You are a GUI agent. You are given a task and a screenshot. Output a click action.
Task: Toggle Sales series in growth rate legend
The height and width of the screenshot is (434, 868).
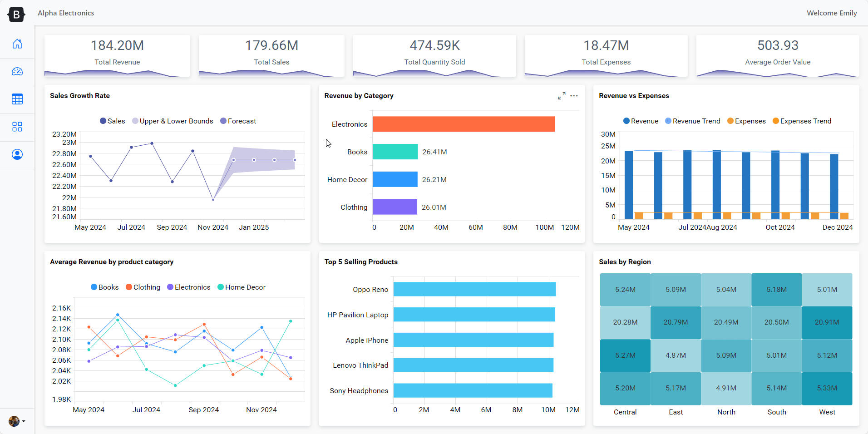pos(112,121)
